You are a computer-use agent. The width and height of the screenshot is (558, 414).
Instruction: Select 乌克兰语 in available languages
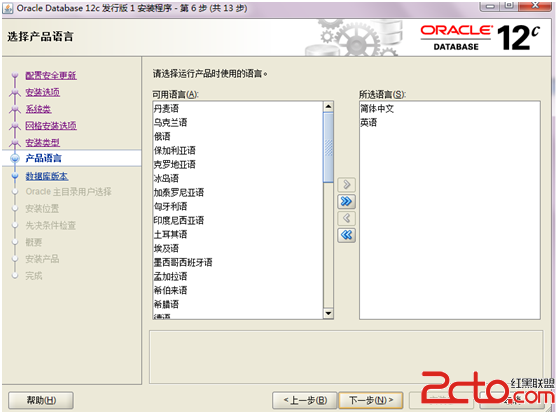(238, 122)
